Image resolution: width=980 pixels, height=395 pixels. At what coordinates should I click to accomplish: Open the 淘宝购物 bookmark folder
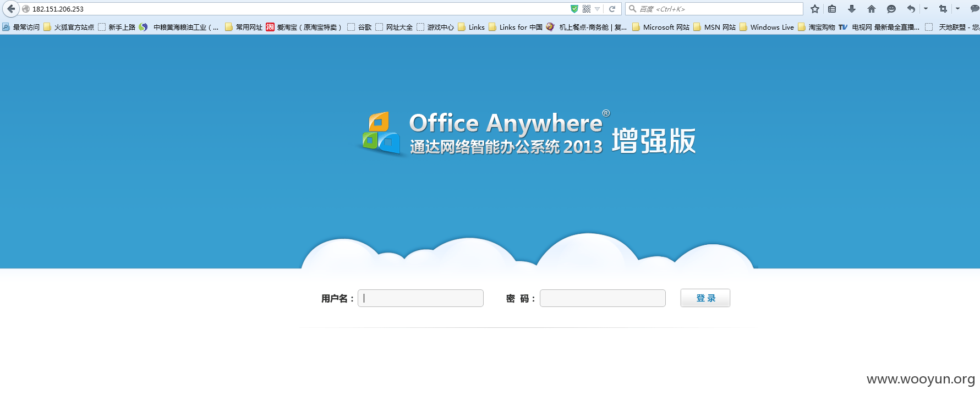coord(817,27)
